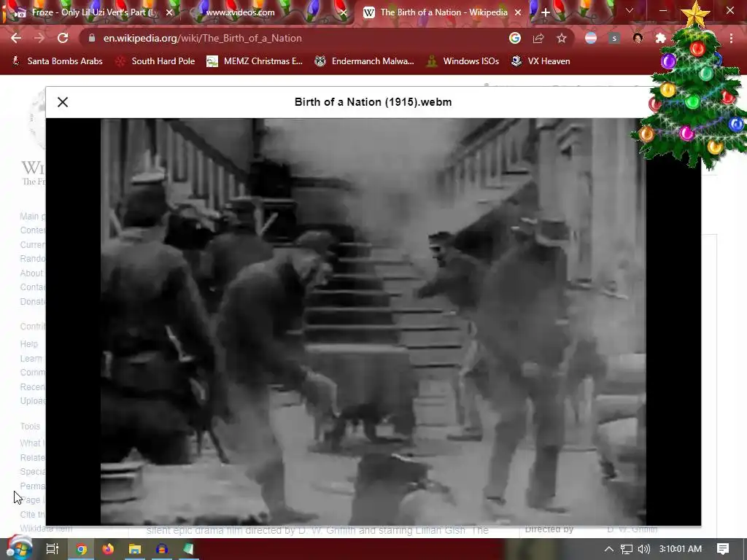Open the headphones app on taskbar
The height and width of the screenshot is (560, 747).
pyautogui.click(x=161, y=549)
